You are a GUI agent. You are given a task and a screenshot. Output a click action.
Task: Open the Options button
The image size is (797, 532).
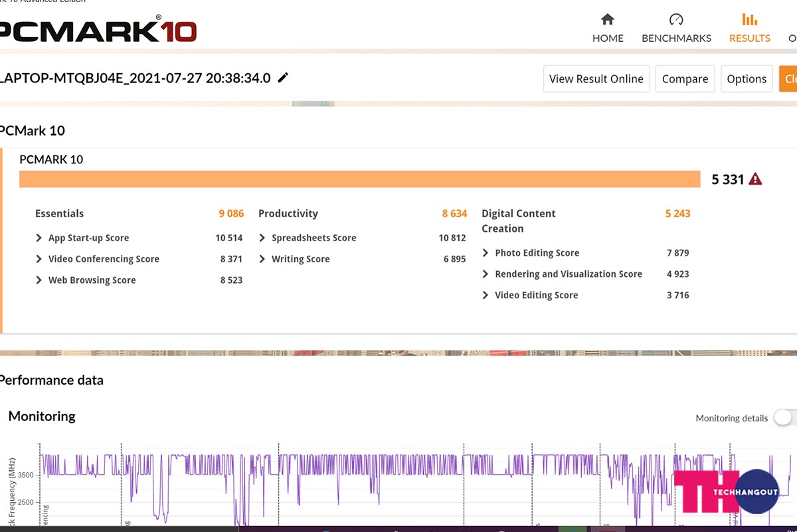coord(747,78)
